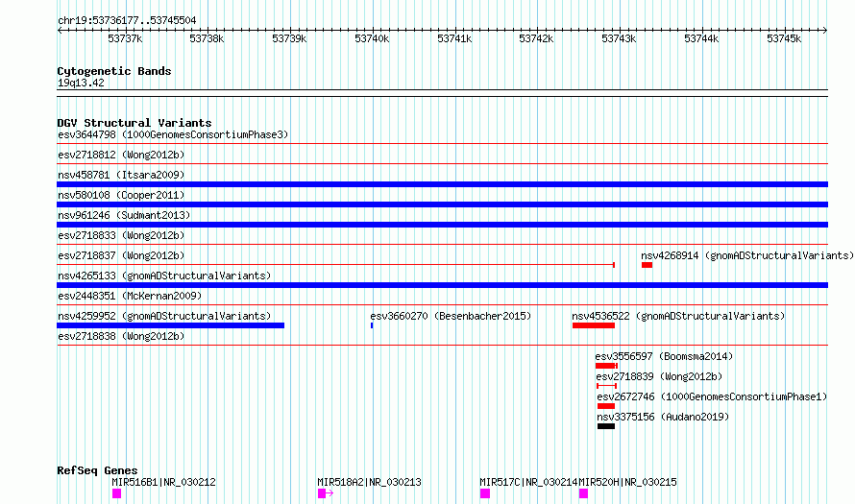Image resolution: width=855 pixels, height=504 pixels.
Task: Open the nsv4259952 (gnomADStructuralVariants) label
Action: pyautogui.click(x=164, y=316)
